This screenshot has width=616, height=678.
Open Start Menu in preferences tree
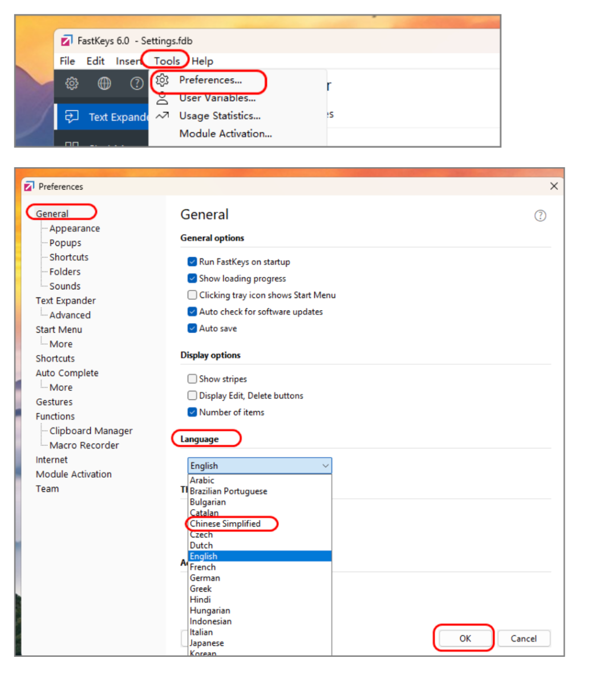[x=59, y=329]
